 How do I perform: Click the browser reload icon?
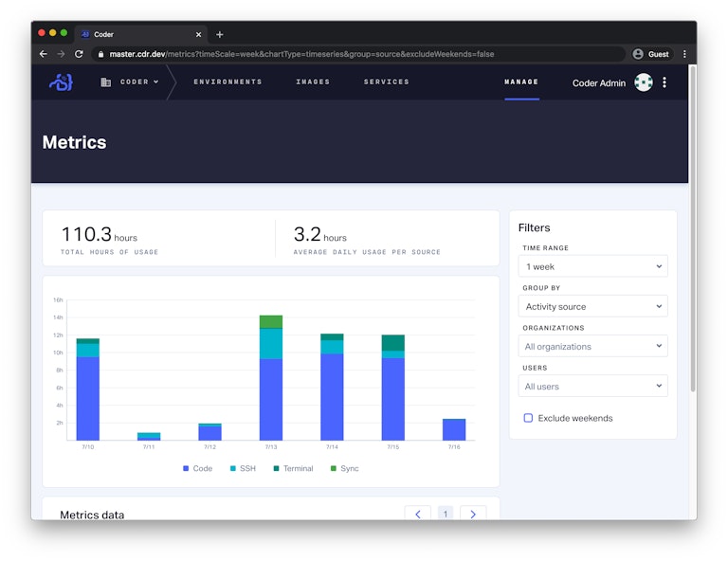[x=79, y=54]
